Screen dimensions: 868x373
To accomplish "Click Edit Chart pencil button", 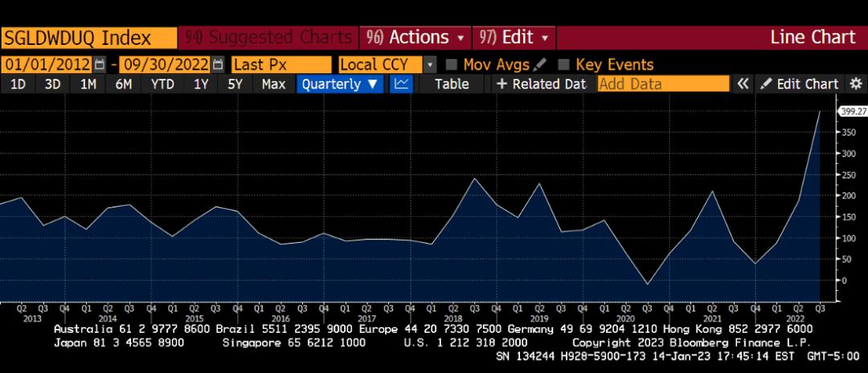I will point(798,84).
